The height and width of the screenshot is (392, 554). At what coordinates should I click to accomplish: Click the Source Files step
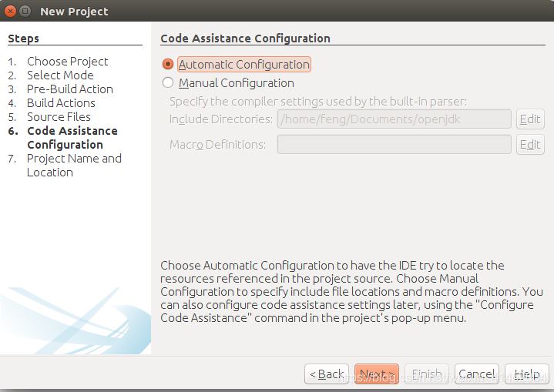tap(59, 117)
